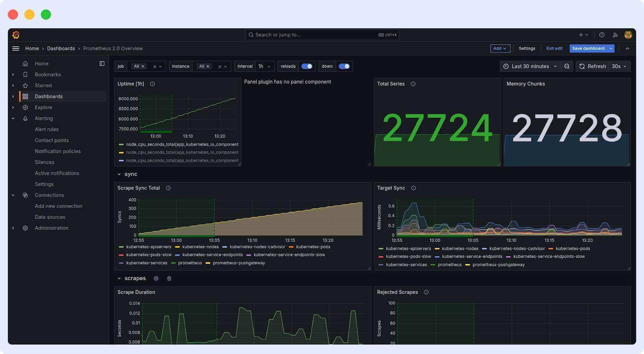
Task: Open Grafana home via the logo icon
Action: pyautogui.click(x=16, y=35)
